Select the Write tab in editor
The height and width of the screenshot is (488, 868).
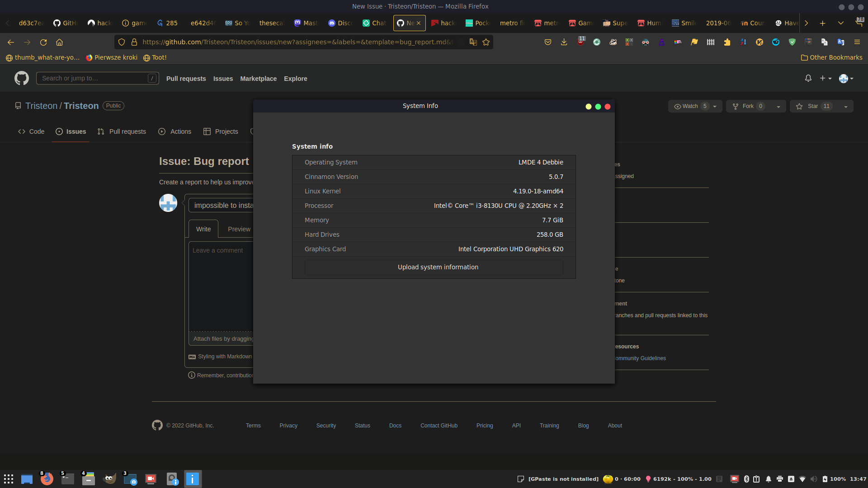[203, 229]
